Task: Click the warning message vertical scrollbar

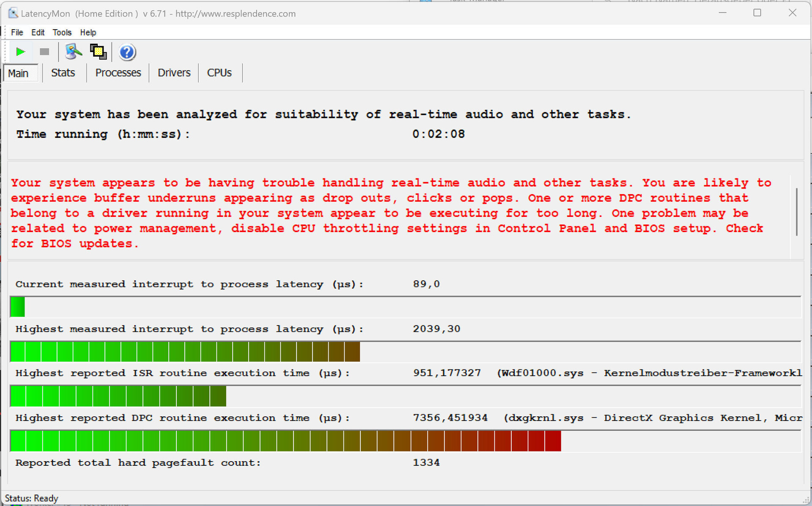Action: pos(796,211)
